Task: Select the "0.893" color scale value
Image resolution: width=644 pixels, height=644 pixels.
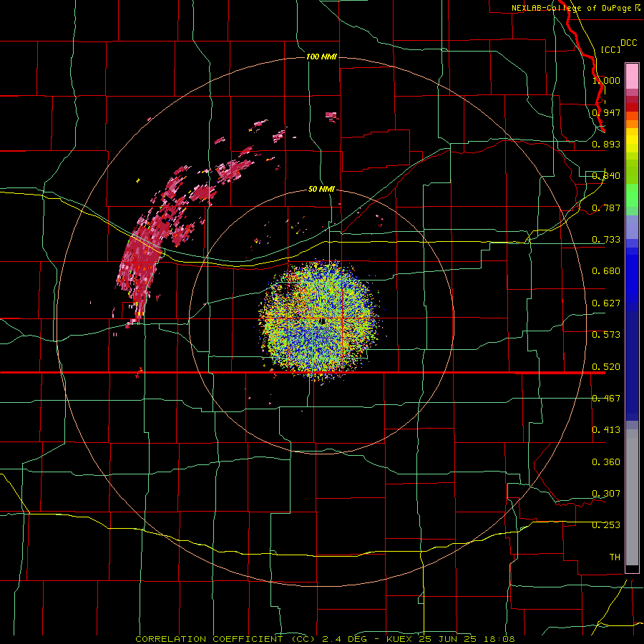Action: pos(606,144)
